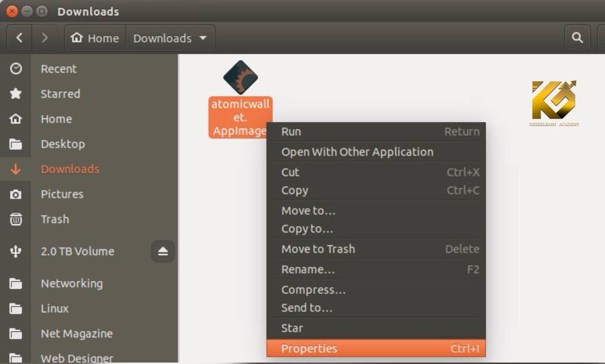Open Properties from the context menu
The height and width of the screenshot is (364, 605).
pos(376,348)
